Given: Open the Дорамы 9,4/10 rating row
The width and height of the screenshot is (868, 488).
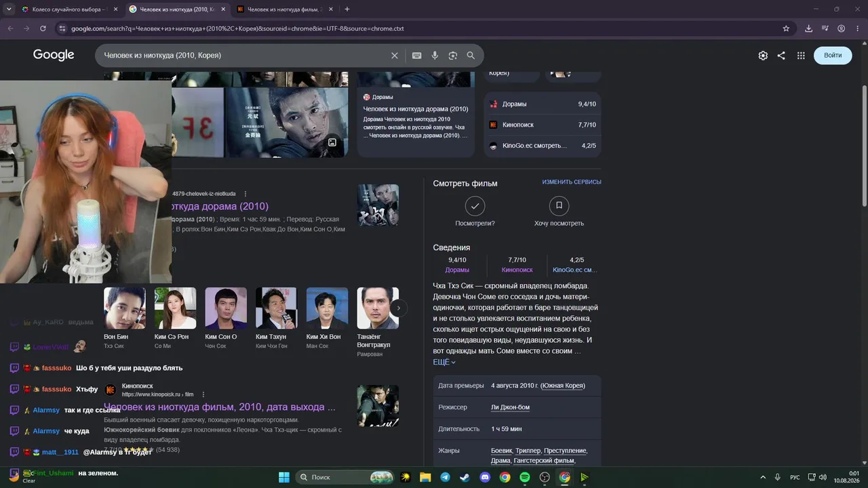Looking at the screenshot, I should point(542,104).
